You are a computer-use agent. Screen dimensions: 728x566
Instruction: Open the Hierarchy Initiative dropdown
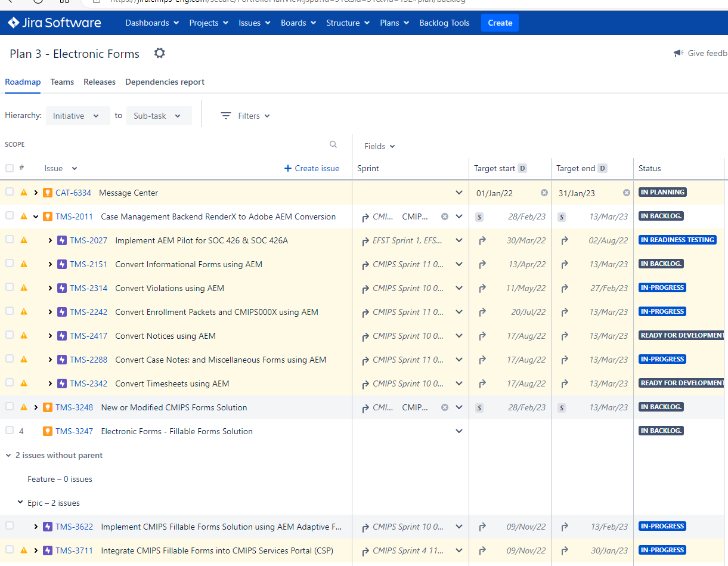click(78, 115)
